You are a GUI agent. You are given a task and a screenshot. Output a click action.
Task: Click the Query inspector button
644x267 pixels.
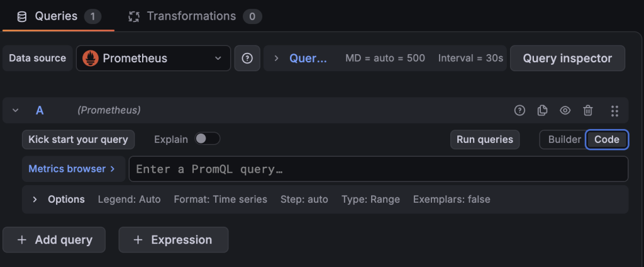567,59
